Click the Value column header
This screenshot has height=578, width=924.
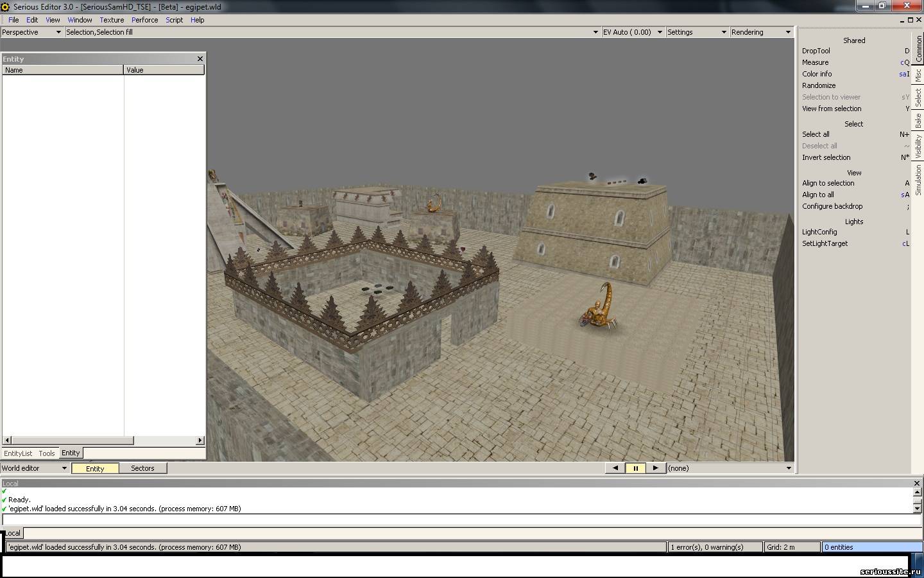point(164,70)
